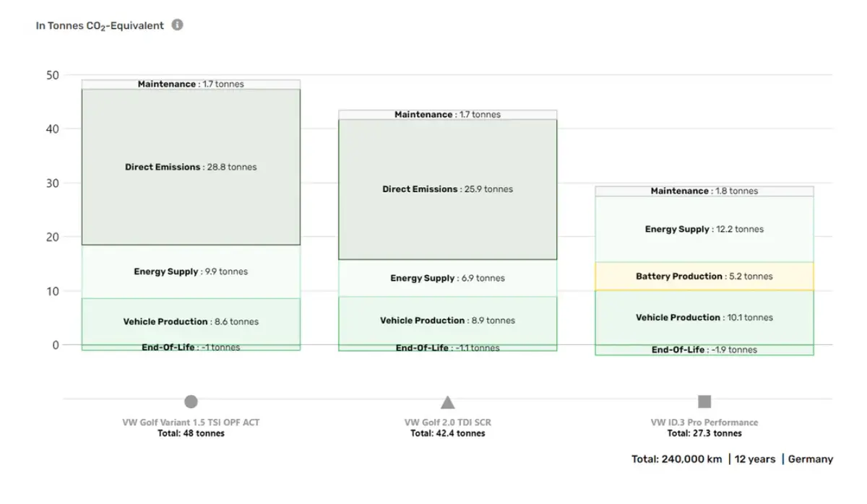Click the 0 axis value
The height and width of the screenshot is (504, 867).
(56, 345)
